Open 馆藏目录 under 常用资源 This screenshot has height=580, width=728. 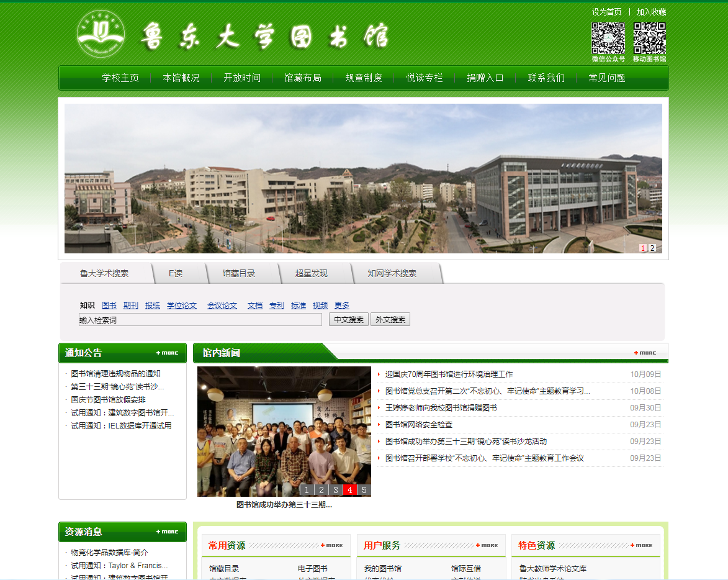tap(224, 569)
